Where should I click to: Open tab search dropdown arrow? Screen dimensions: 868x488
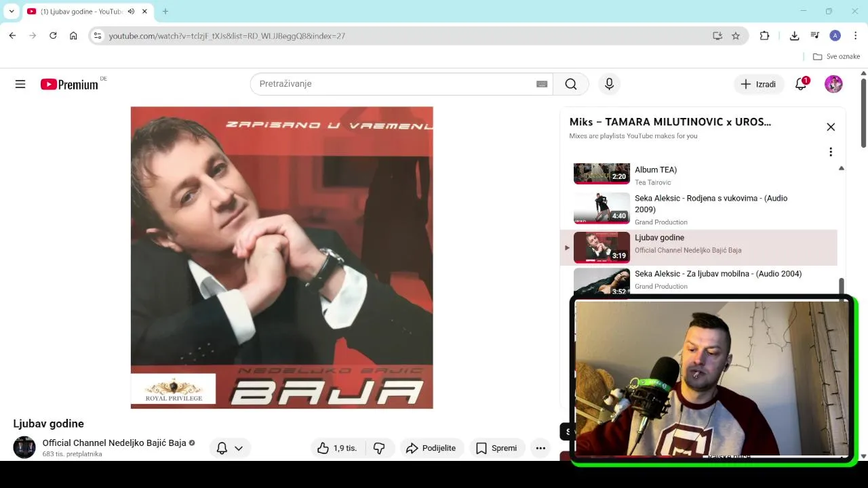[x=12, y=12]
